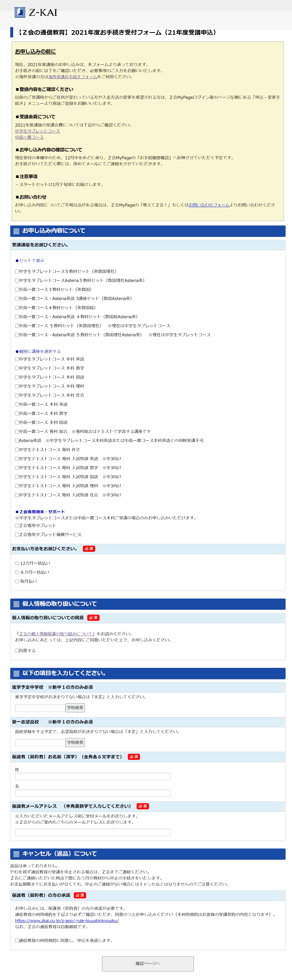Image resolution: width=292 pixels, height=980 pixels.
Task: Click the Z-KAI logo
Action: [36, 12]
